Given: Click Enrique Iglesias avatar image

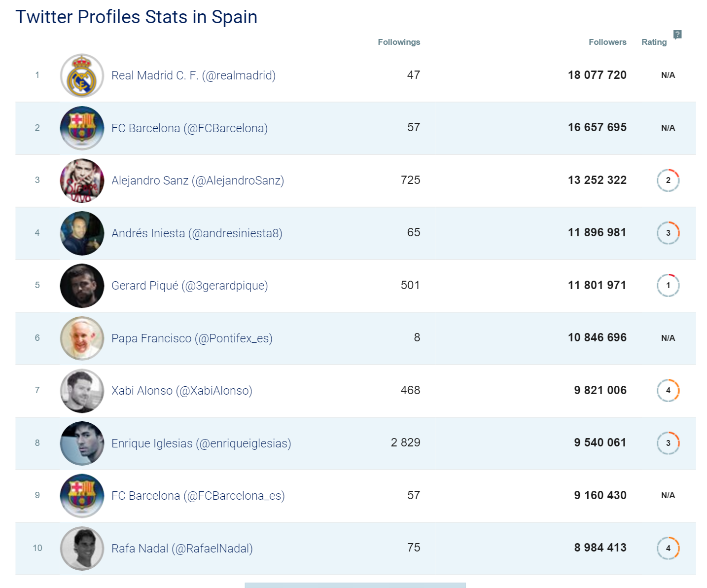Looking at the screenshot, I should (x=82, y=443).
